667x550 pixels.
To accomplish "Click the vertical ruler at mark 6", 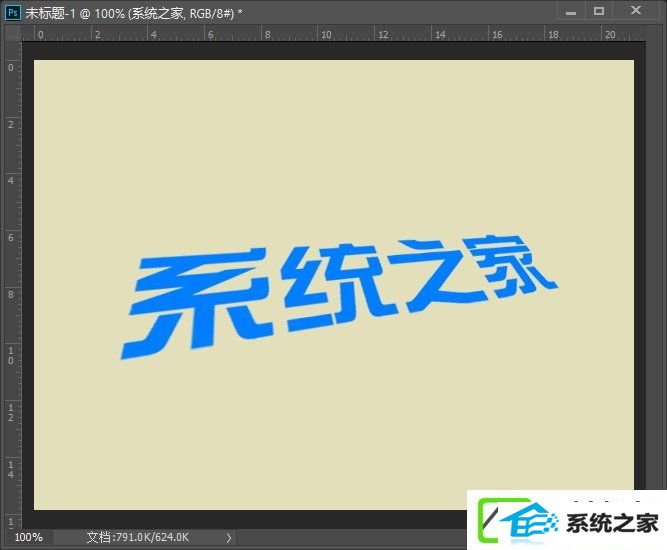I will [11, 238].
